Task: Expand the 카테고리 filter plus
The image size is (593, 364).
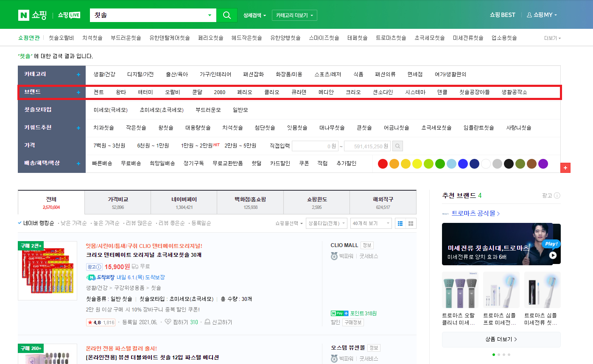Action: 78,75
